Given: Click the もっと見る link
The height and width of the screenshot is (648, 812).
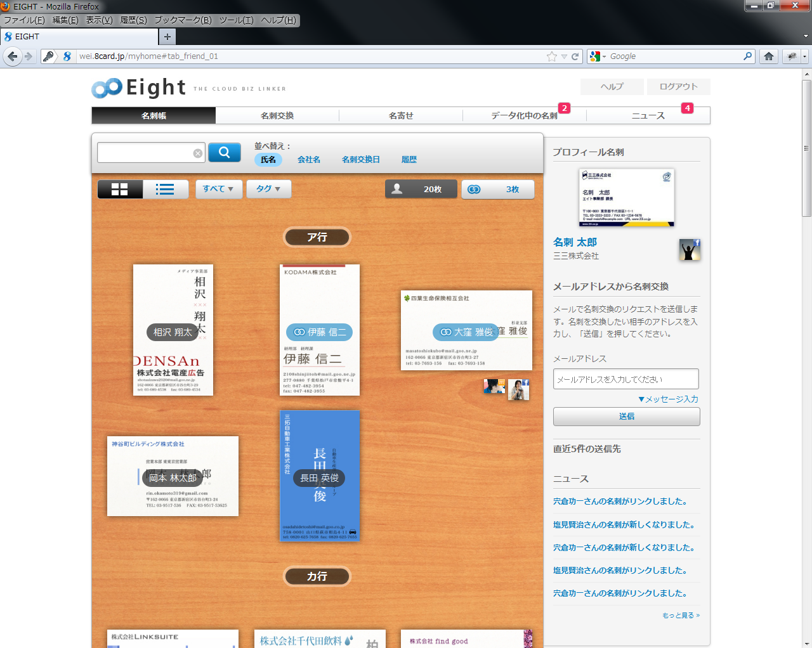Looking at the screenshot, I should click(681, 616).
